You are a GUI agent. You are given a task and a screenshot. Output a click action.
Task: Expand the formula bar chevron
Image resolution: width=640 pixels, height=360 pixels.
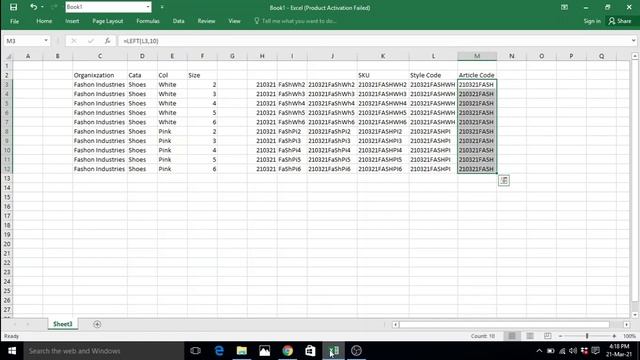click(x=633, y=41)
